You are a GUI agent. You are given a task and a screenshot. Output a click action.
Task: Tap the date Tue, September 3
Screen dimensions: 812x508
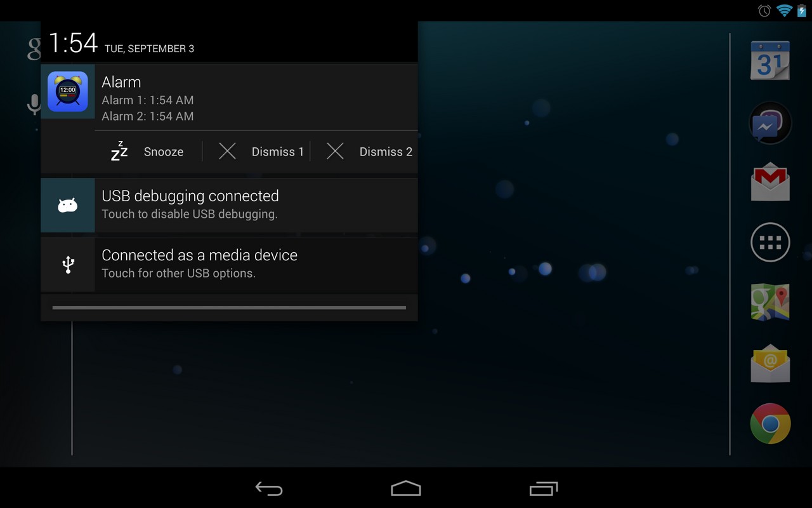coord(150,49)
